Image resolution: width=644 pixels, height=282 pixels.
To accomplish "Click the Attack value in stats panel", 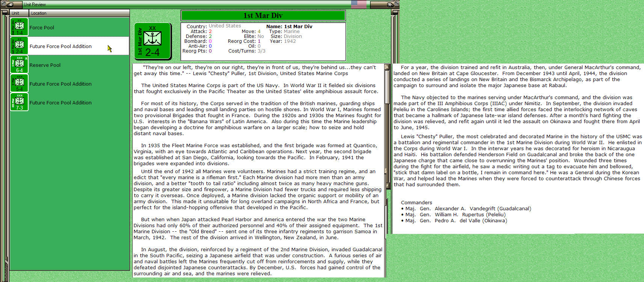I will (210, 32).
